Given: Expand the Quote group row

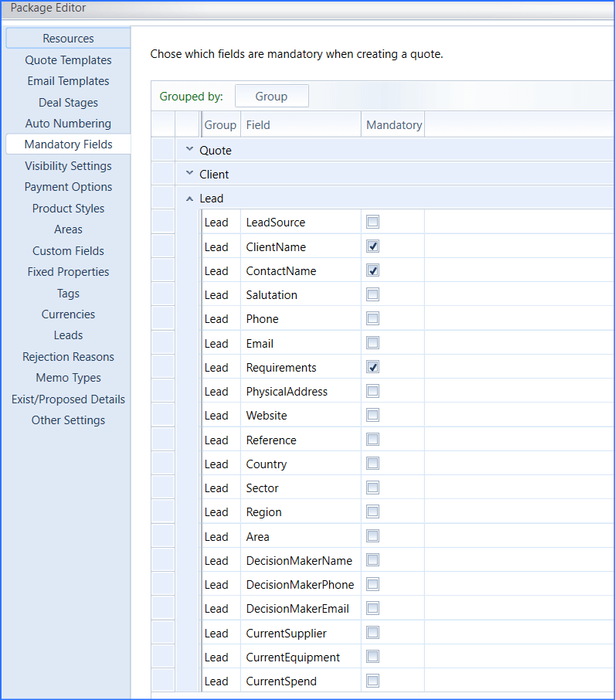Looking at the screenshot, I should coord(189,150).
